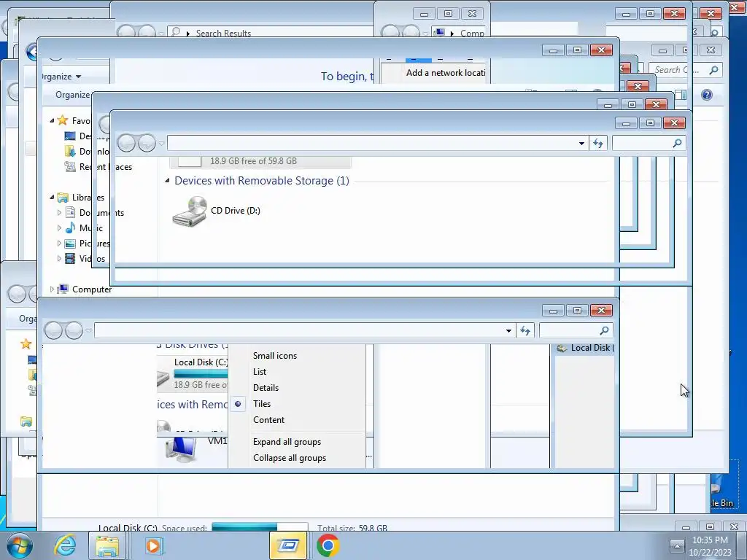Viewport: 747px width, 560px height.
Task: Open the taskbar clock showing 10:35 PM
Action: point(710,546)
